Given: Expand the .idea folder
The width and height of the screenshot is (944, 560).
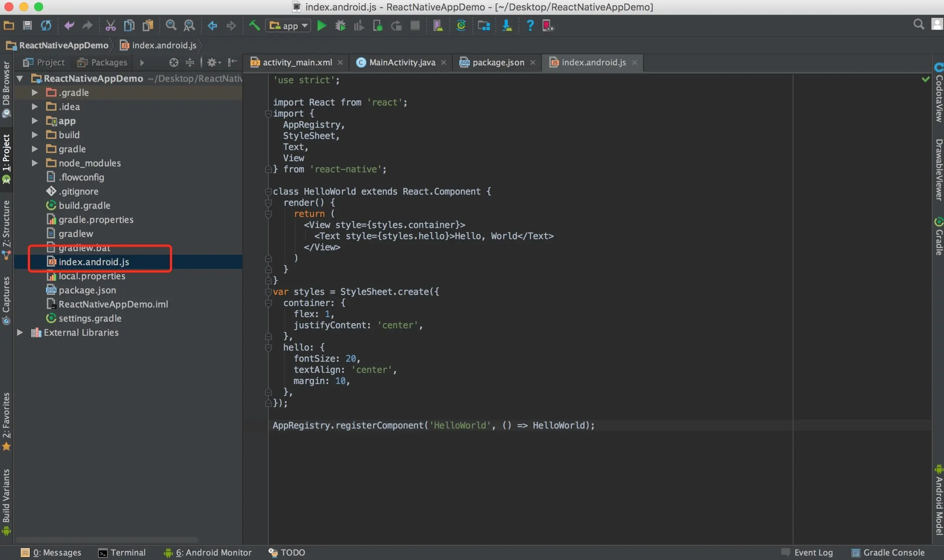Looking at the screenshot, I should (x=35, y=107).
